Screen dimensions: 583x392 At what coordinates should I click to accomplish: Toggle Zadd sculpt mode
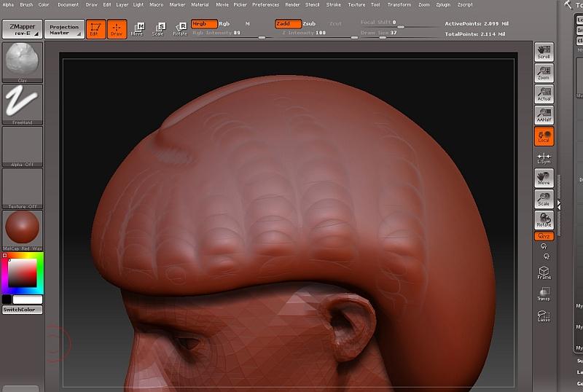[x=288, y=24]
